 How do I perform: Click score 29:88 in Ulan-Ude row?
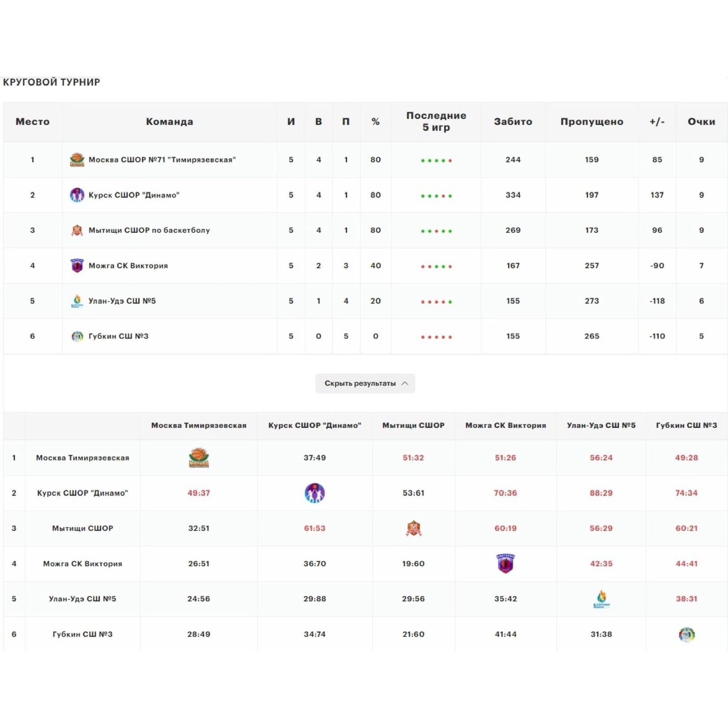pos(315,599)
